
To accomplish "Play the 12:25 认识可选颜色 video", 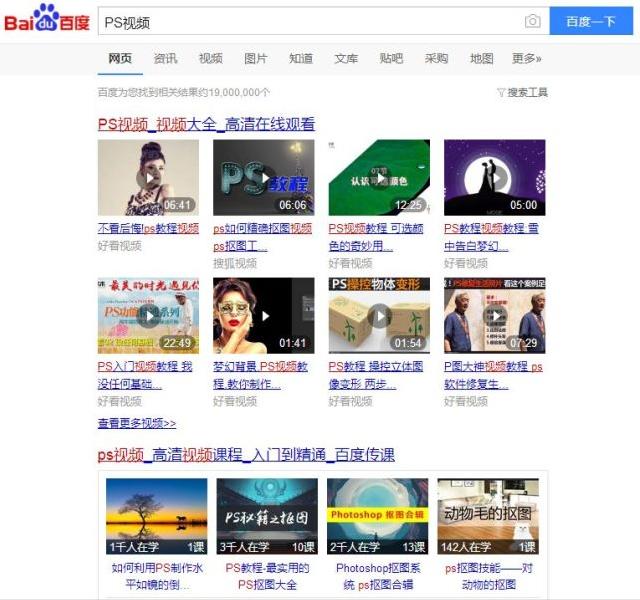I will point(379,178).
